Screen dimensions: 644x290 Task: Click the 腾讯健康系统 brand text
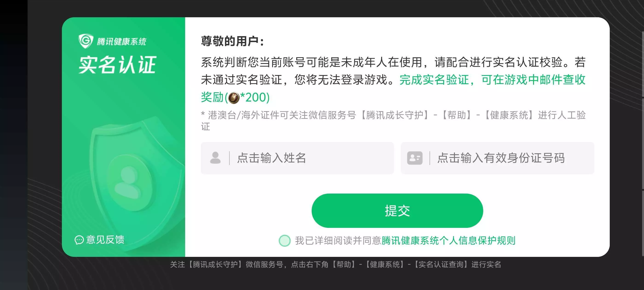(x=121, y=41)
